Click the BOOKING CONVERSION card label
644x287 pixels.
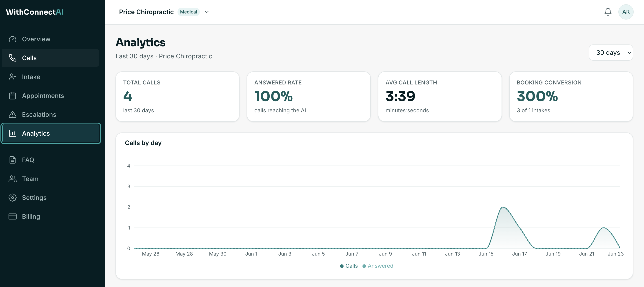pyautogui.click(x=549, y=83)
